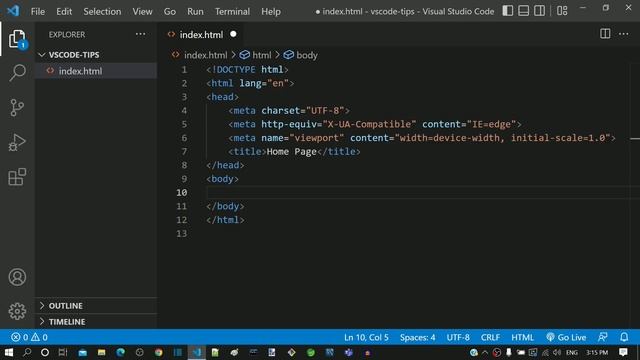The width and height of the screenshot is (640, 360).
Task: Open the Selection menu
Action: coord(102,11)
